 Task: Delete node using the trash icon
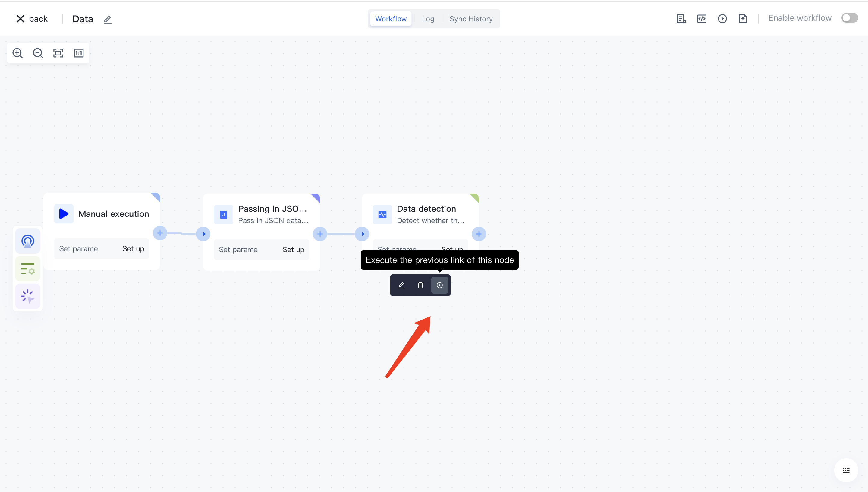[420, 285]
